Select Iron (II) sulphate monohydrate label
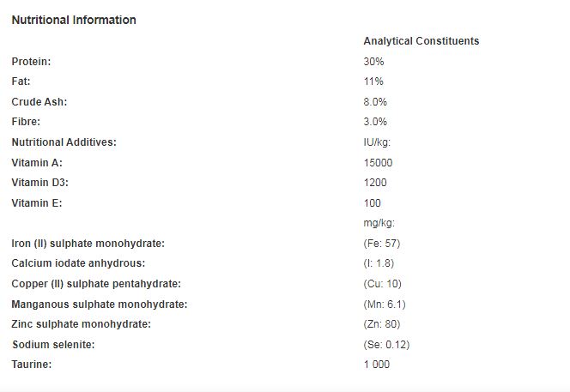The width and height of the screenshot is (570, 392). pos(88,244)
